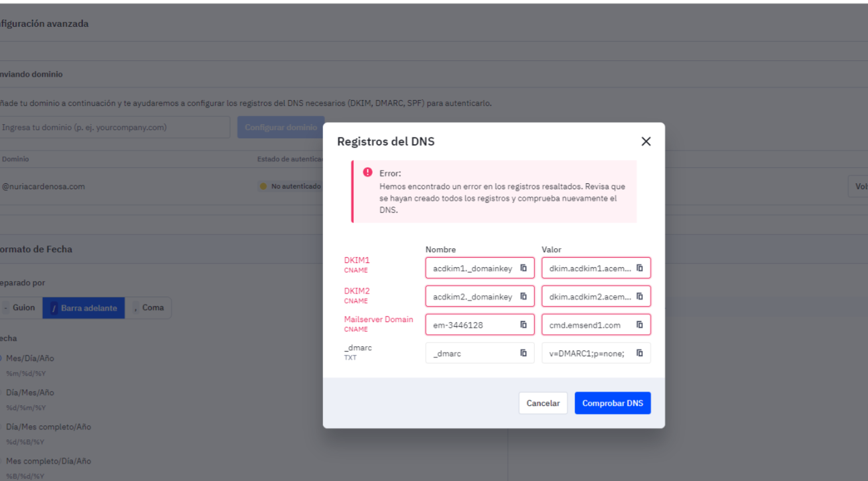The image size is (868, 481).
Task: Copy the value cmd.emsend1.com
Action: pos(639,325)
